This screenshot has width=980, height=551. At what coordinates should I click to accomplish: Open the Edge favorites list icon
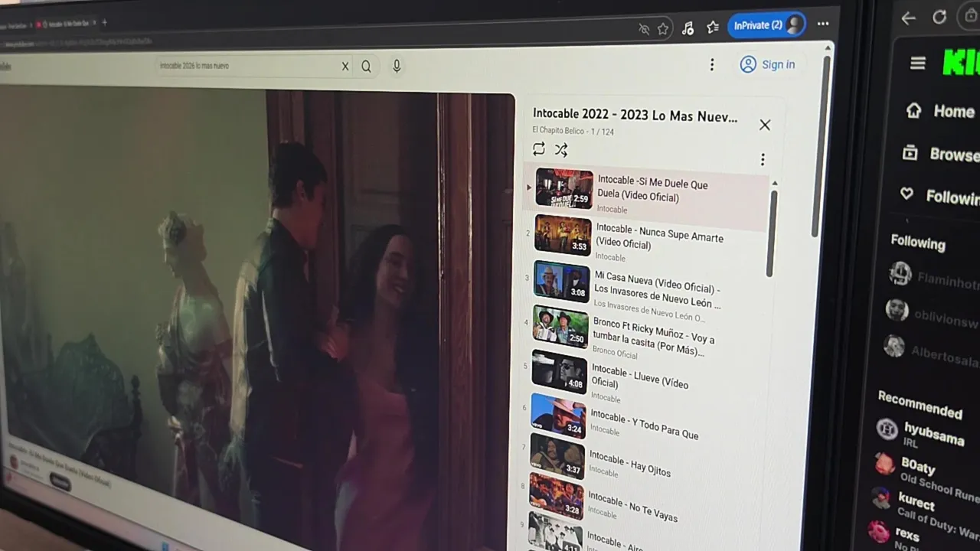coord(713,28)
